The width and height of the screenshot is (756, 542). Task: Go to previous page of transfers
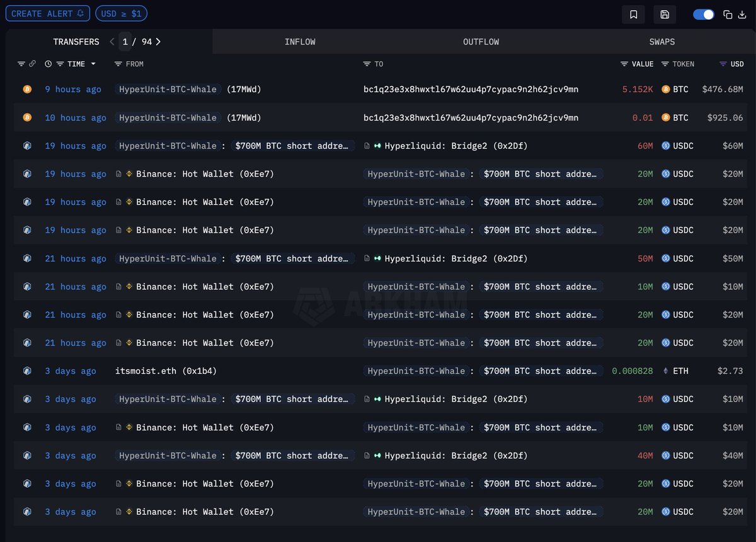(112, 42)
